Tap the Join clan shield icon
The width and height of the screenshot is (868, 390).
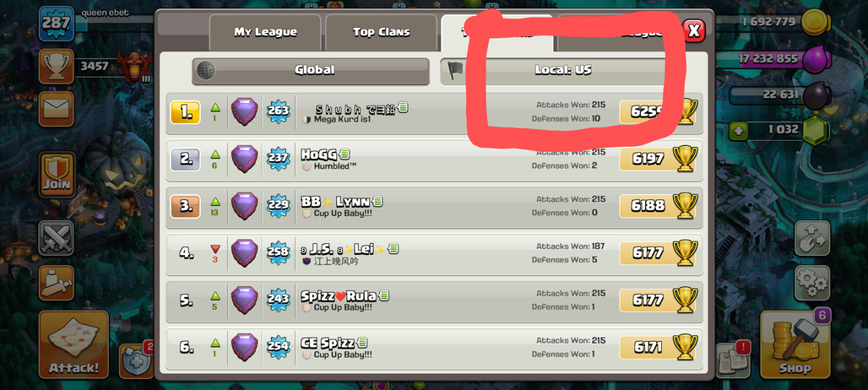(57, 174)
